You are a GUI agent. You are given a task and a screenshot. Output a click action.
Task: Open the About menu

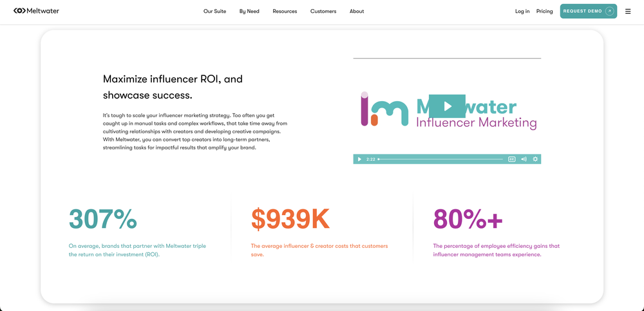(x=357, y=12)
